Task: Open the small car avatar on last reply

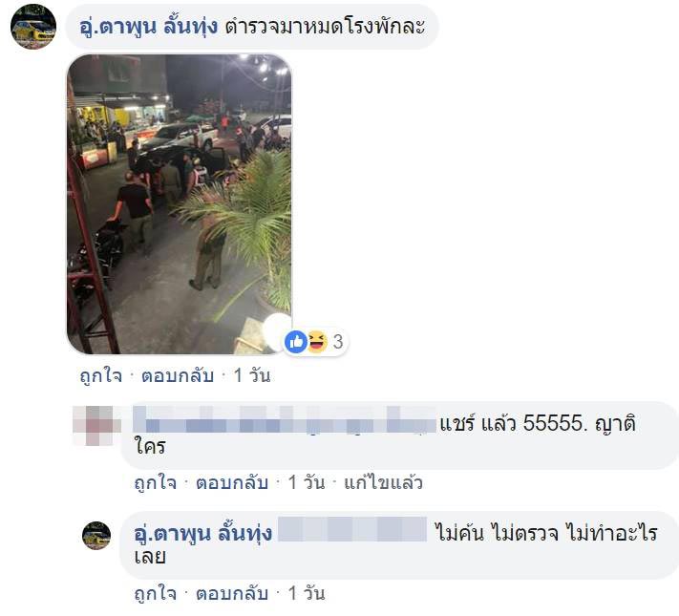Action: pyautogui.click(x=96, y=536)
